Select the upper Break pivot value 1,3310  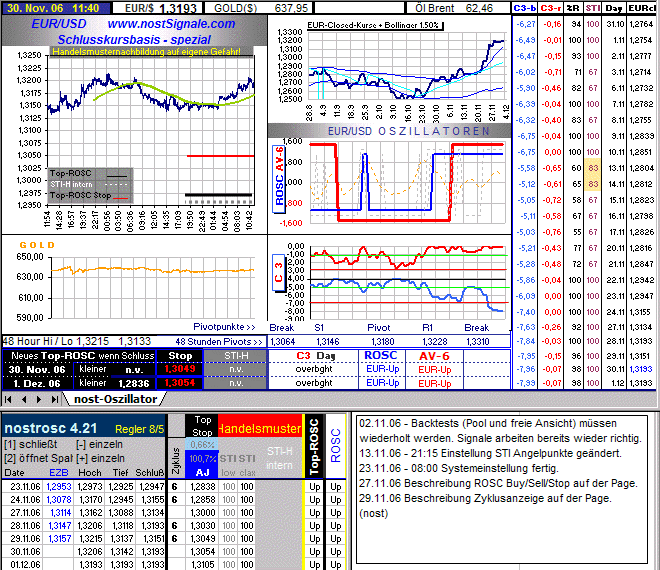click(477, 341)
